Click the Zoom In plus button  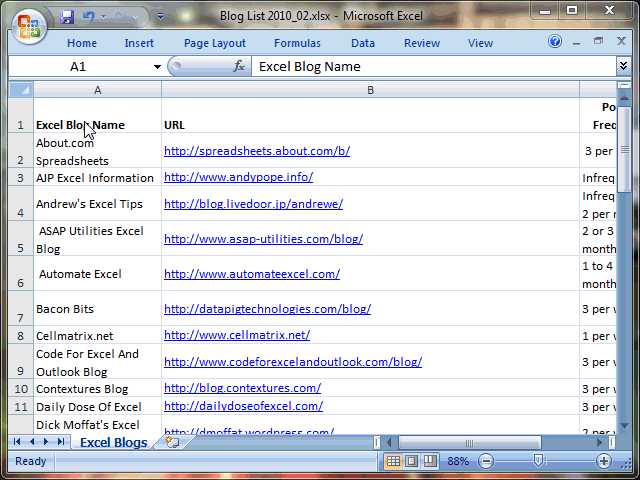point(604,461)
